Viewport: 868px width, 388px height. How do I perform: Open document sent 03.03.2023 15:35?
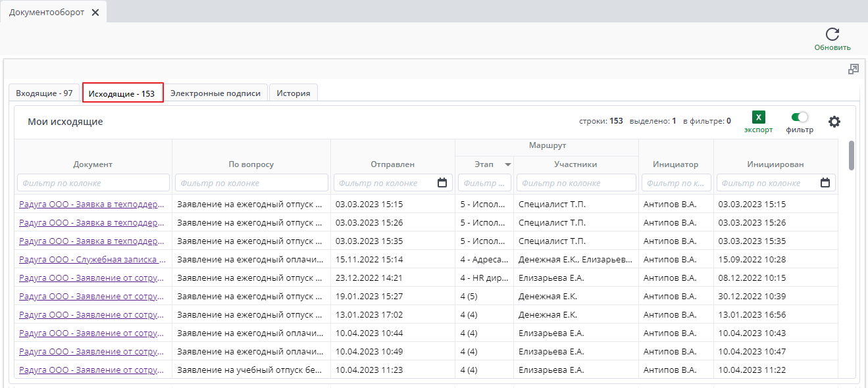pos(92,241)
